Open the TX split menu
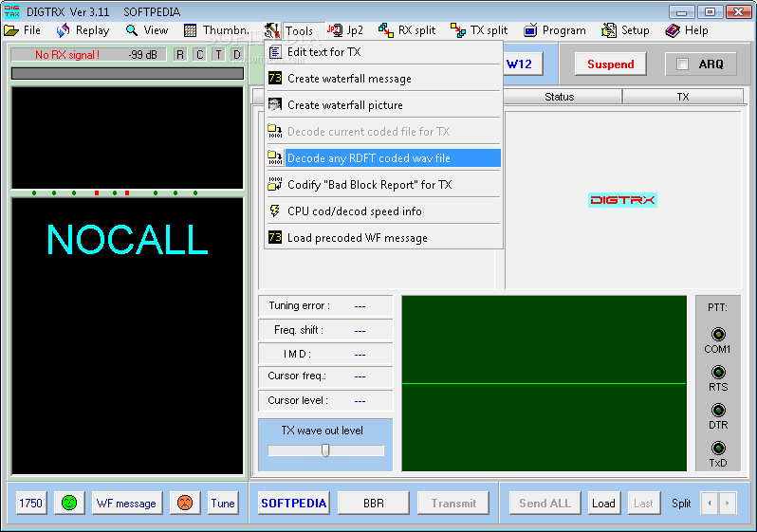 click(479, 30)
